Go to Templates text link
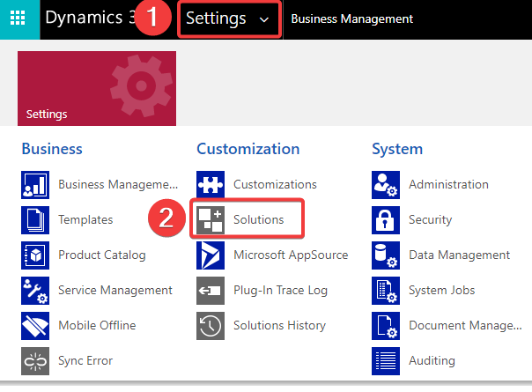 (85, 220)
